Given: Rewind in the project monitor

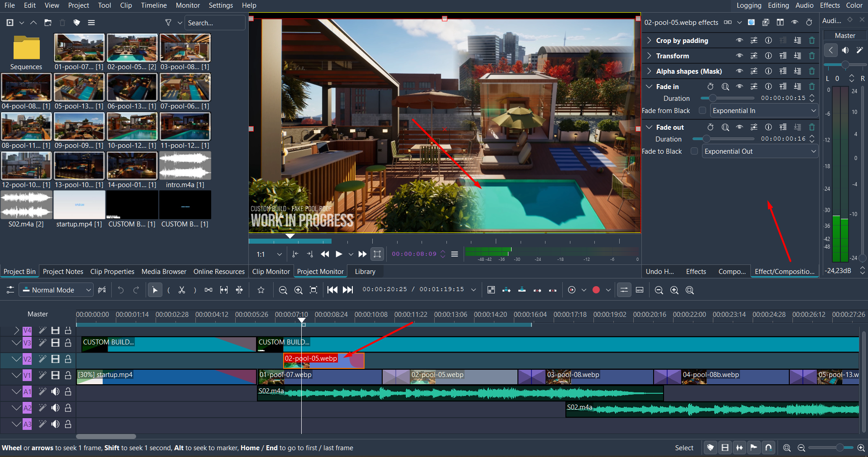Looking at the screenshot, I should pyautogui.click(x=325, y=254).
